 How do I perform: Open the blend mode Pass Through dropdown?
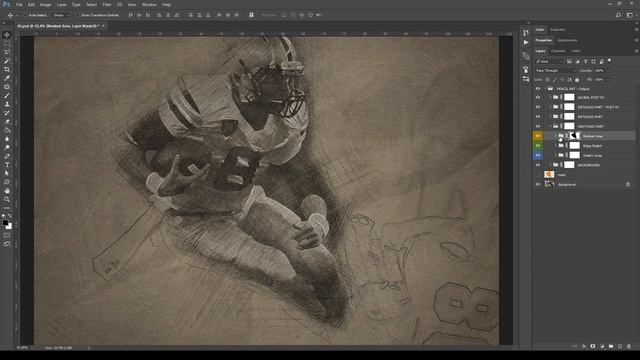pyautogui.click(x=555, y=71)
